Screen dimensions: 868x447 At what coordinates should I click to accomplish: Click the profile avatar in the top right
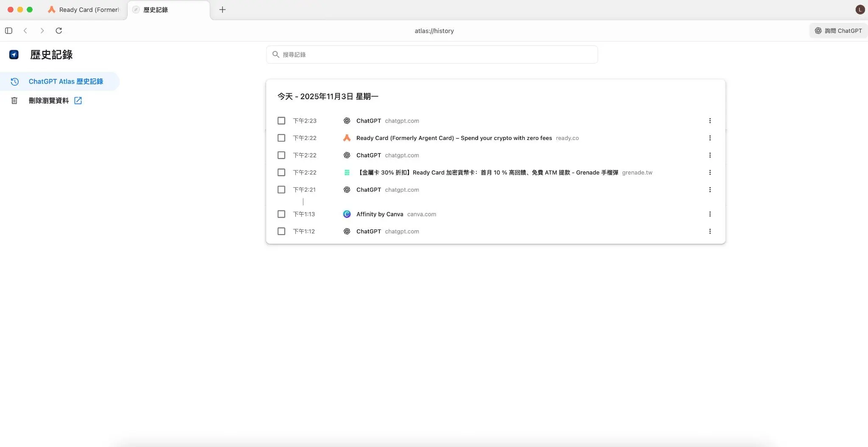pyautogui.click(x=860, y=9)
